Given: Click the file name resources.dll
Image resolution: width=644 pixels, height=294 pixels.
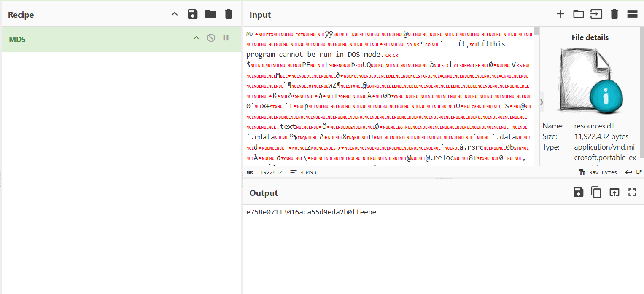Looking at the screenshot, I should coord(595,126).
